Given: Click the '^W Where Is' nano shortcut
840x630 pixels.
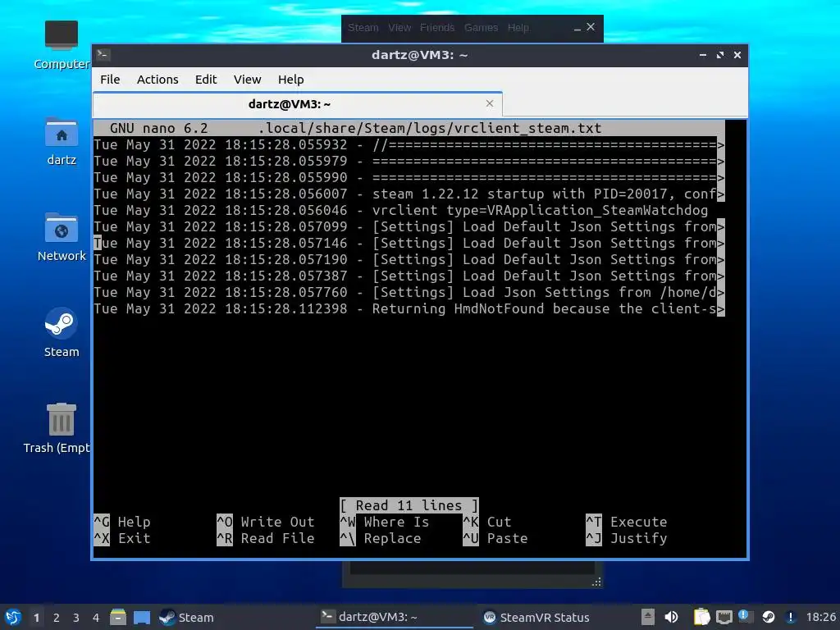Looking at the screenshot, I should pos(385,522).
